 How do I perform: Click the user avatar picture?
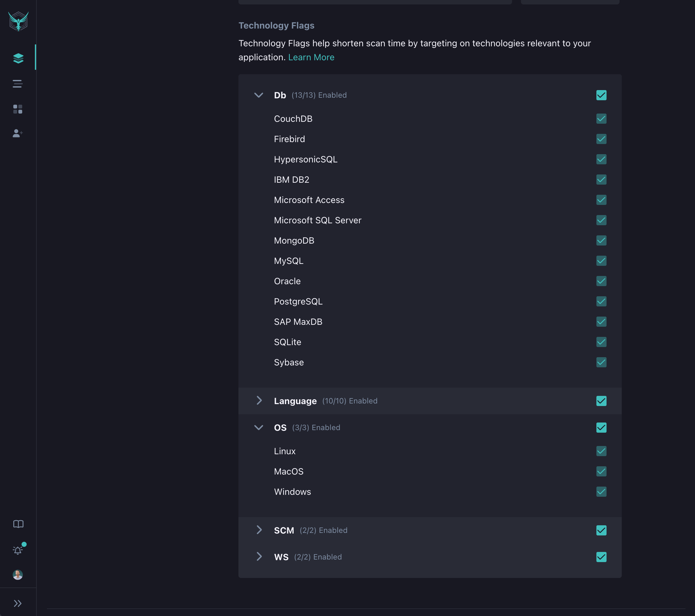point(18,575)
